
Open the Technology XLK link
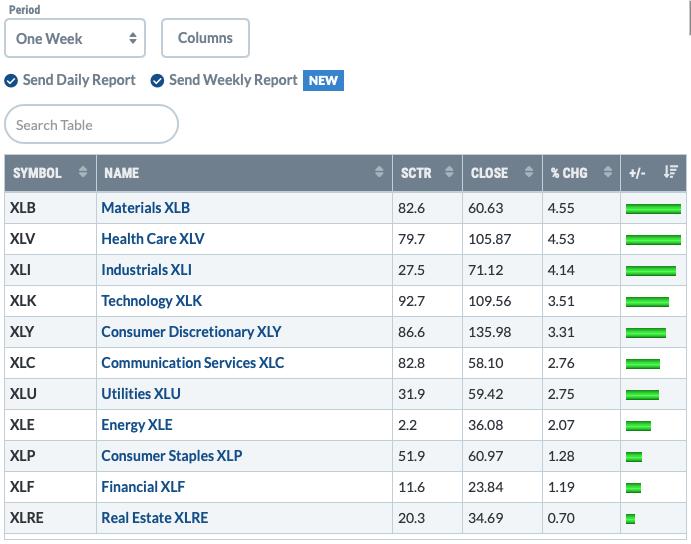click(x=152, y=301)
